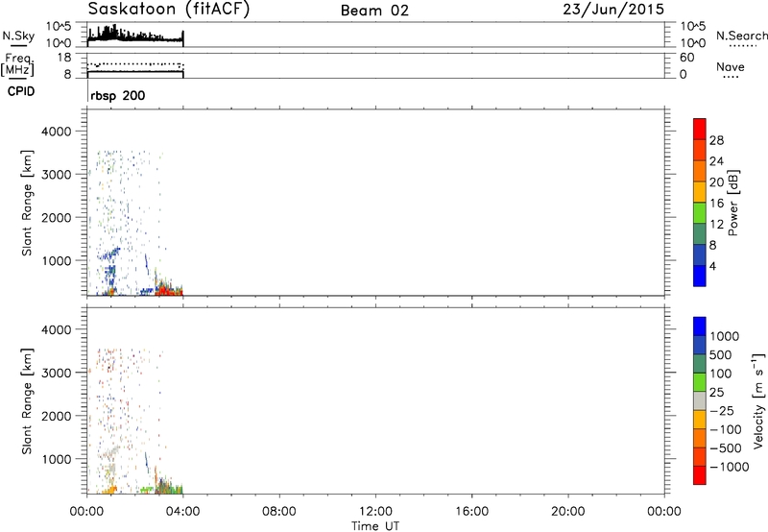Click the 2000 tick in velocity panel
This screenshot has width=768, height=532.
pyautogui.click(x=56, y=416)
